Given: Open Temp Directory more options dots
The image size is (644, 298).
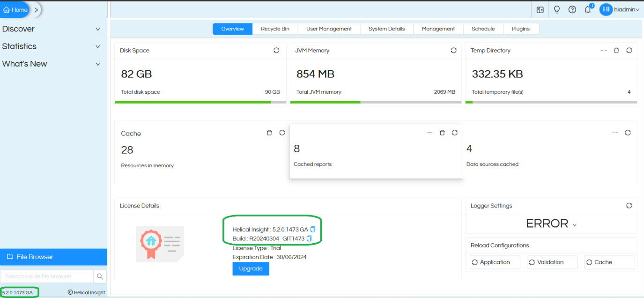Looking at the screenshot, I should (x=604, y=51).
